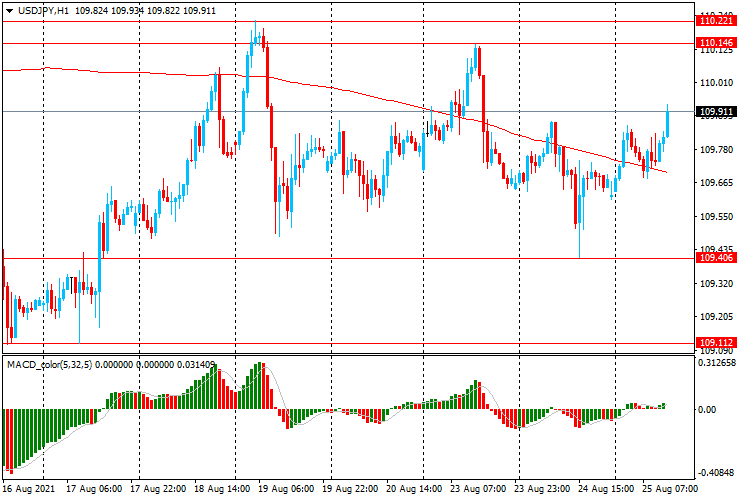
Task: Select the 23 Aug 07:00 time label
Action: tap(478, 488)
